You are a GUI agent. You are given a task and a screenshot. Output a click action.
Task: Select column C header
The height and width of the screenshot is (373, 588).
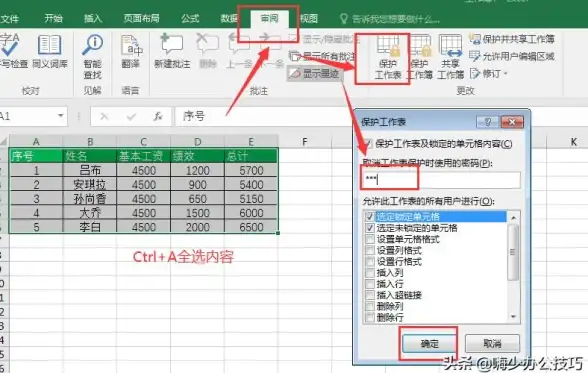click(144, 142)
